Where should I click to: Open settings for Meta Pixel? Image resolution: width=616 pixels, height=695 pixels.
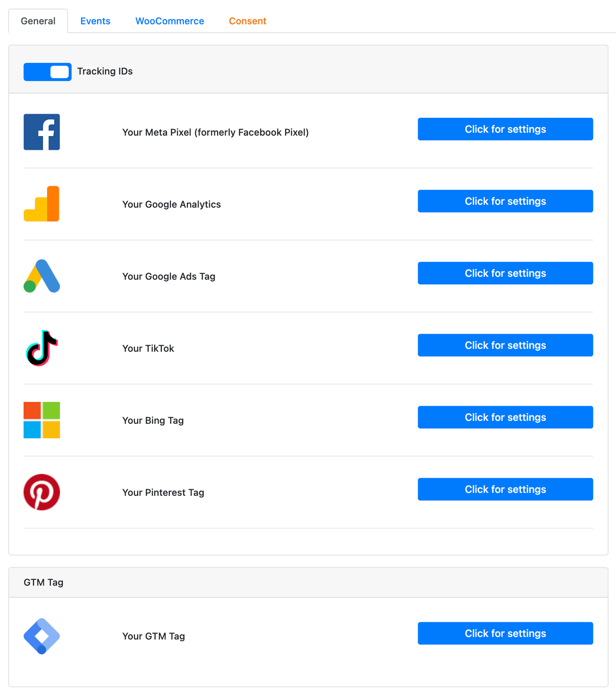pyautogui.click(x=505, y=129)
